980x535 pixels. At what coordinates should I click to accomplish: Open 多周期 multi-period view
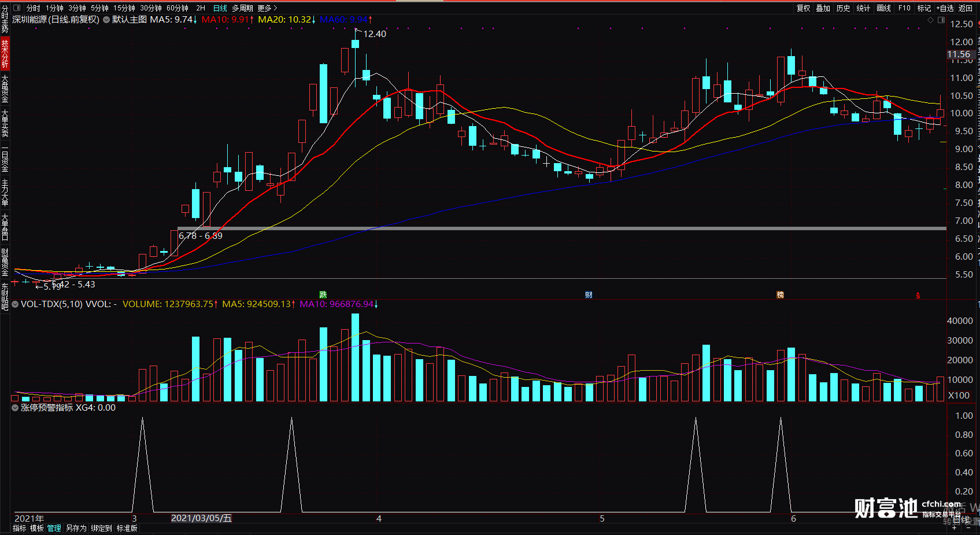tap(243, 8)
